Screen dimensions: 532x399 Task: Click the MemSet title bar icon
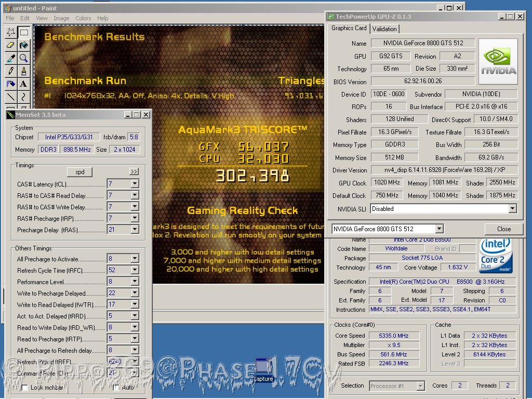10,115
